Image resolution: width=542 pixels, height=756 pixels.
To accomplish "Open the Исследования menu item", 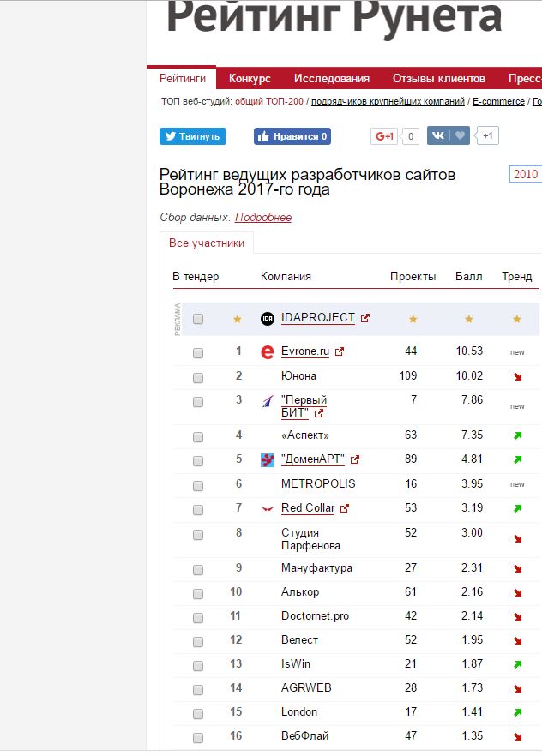I will coord(332,79).
